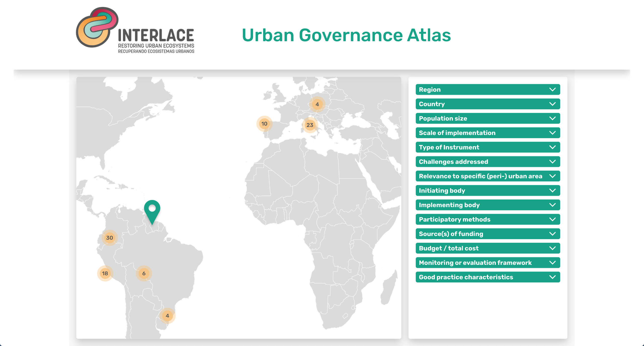Open the Source(s) of funding filter
Screen dimensions: 644x346
pyautogui.click(x=488, y=234)
